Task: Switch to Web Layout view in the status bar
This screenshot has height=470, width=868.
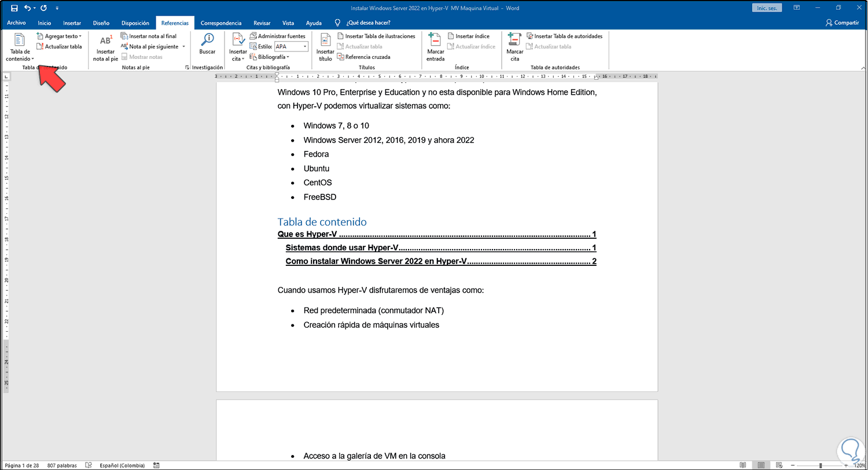Action: (x=779, y=465)
